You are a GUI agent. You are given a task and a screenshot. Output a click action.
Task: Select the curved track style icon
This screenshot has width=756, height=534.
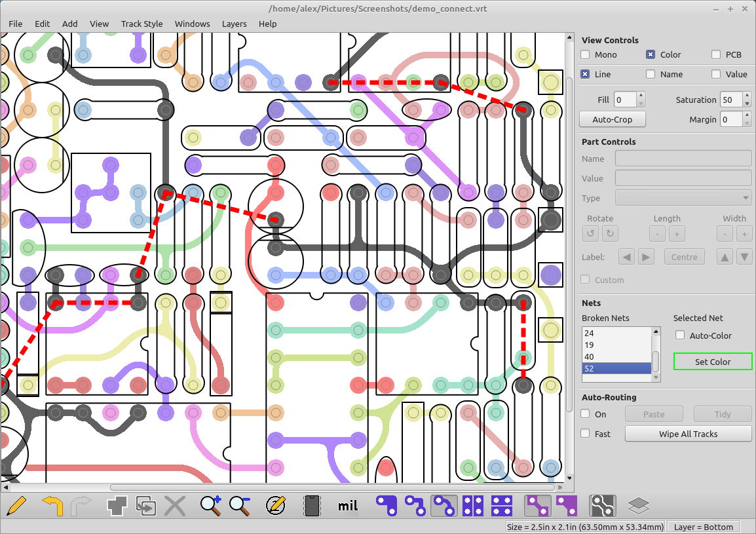tap(444, 506)
